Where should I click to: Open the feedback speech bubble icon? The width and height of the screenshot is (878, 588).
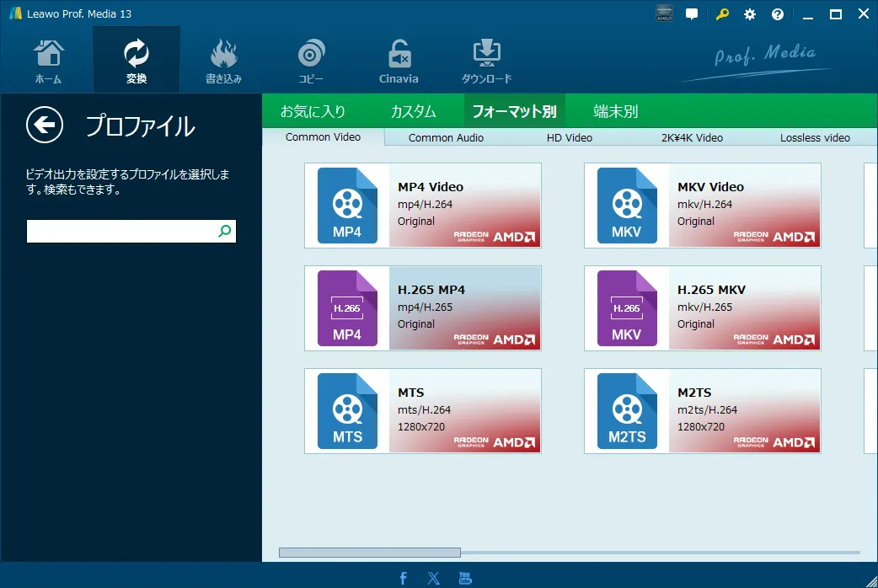(x=692, y=14)
